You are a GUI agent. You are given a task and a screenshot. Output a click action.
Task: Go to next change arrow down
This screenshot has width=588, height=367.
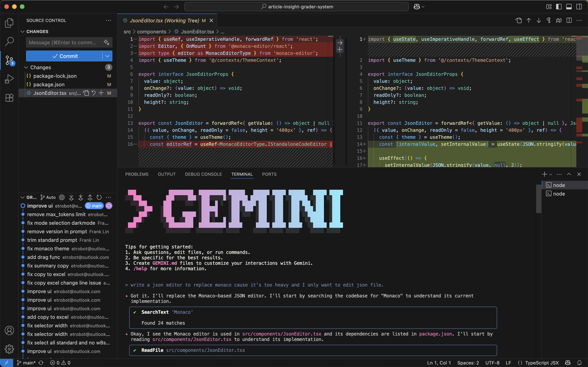pos(539,20)
